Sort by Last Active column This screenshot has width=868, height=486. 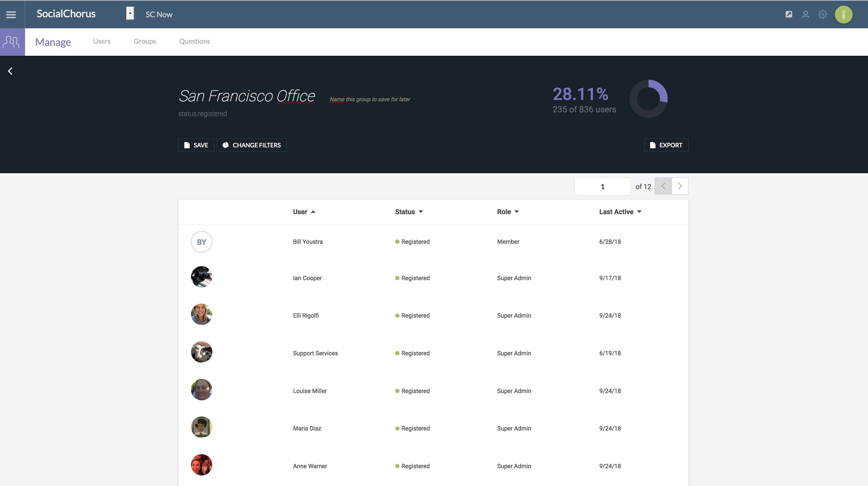(x=620, y=212)
